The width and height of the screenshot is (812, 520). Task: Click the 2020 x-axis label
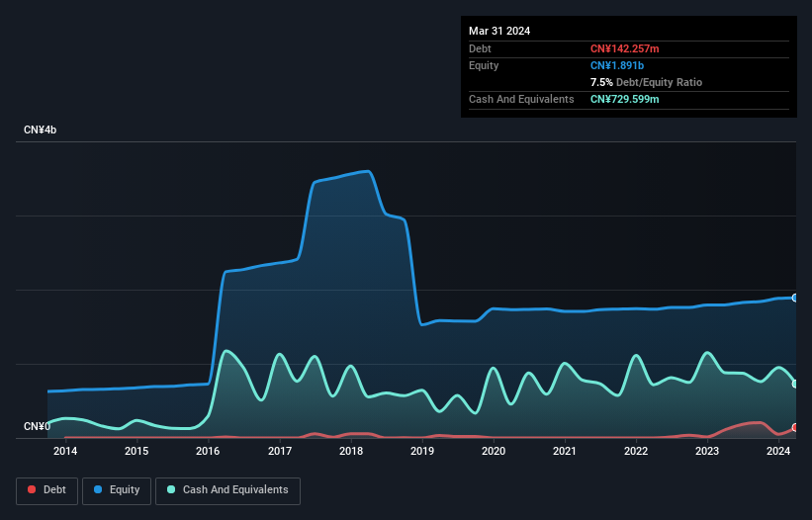[x=494, y=451]
